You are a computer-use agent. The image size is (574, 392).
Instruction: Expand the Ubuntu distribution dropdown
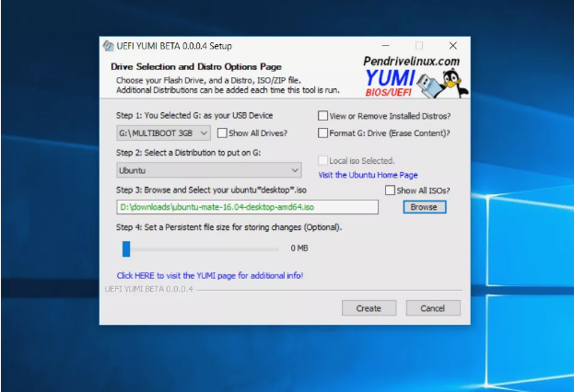click(x=209, y=170)
